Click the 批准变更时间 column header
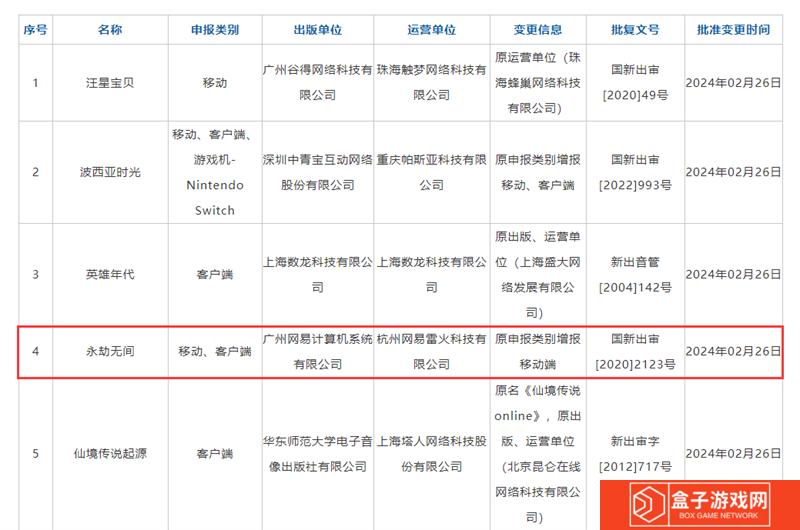 click(733, 30)
